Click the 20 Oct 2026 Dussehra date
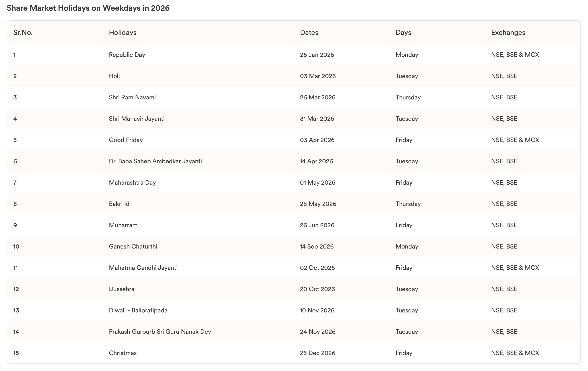Screen dimensions: 588x371 [317, 289]
